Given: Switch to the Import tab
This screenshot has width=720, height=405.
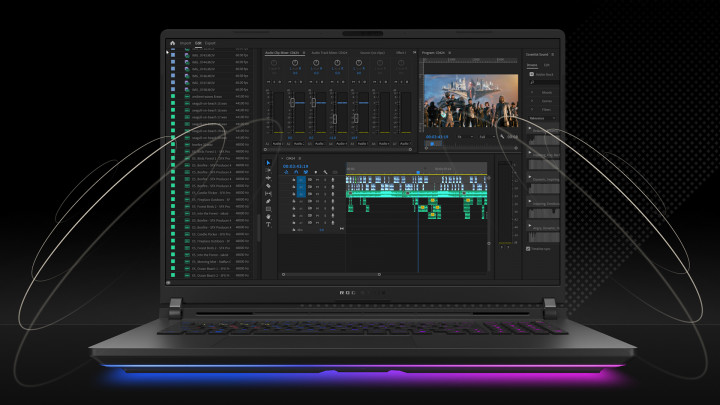Looking at the screenshot, I should [x=185, y=43].
